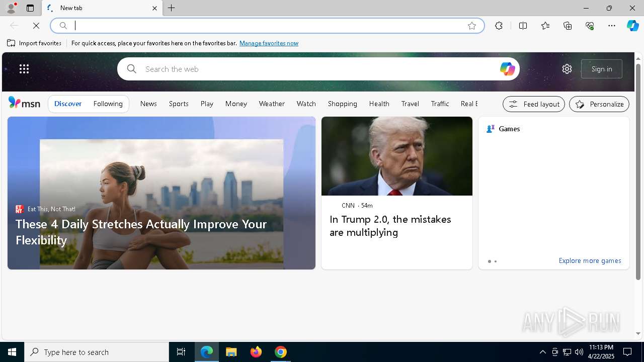Open the Play category
This screenshot has height=362, width=644.
pos(207,104)
